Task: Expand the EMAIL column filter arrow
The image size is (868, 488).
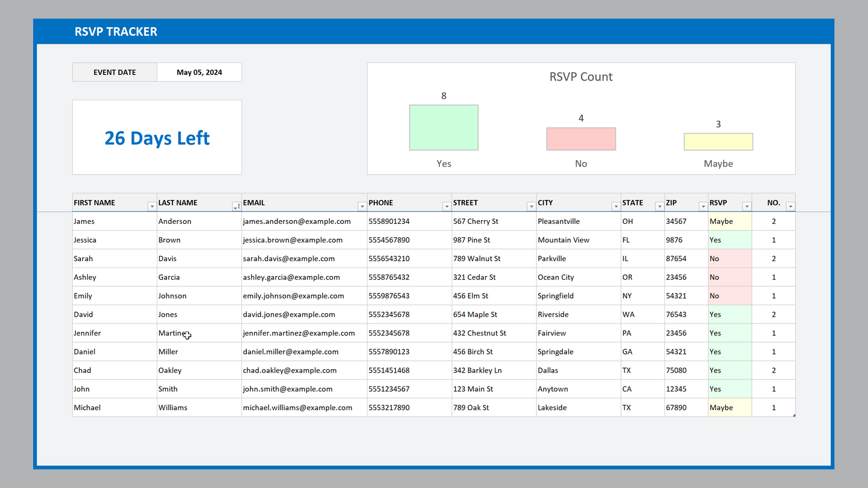Action: click(362, 206)
